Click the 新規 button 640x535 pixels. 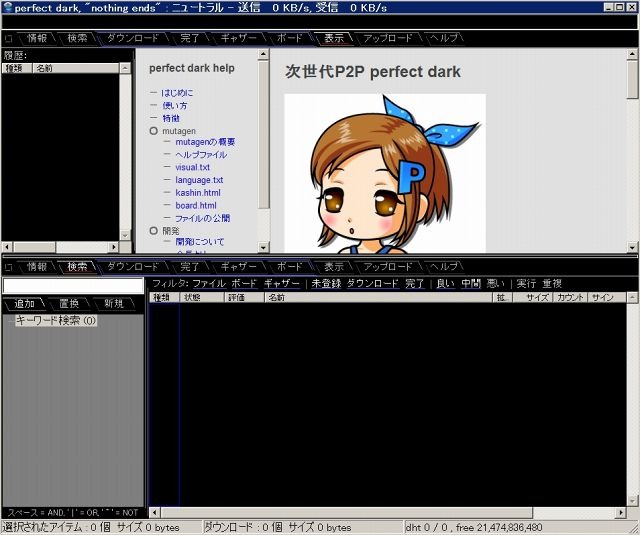[114, 304]
